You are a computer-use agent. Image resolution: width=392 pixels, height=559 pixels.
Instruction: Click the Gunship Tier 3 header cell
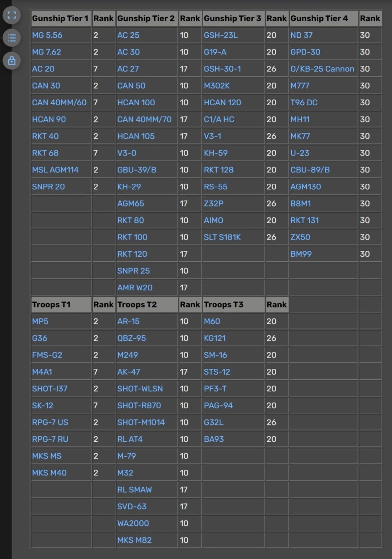[232, 19]
